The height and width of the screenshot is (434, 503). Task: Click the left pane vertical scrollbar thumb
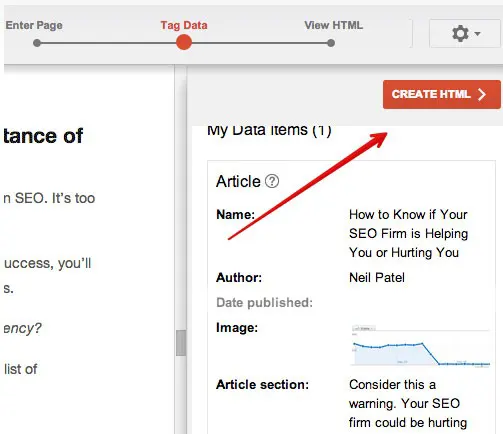(x=181, y=343)
